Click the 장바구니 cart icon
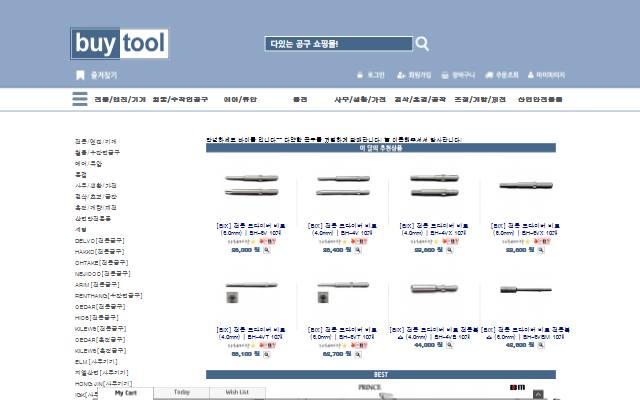The width and height of the screenshot is (640, 400). point(445,75)
